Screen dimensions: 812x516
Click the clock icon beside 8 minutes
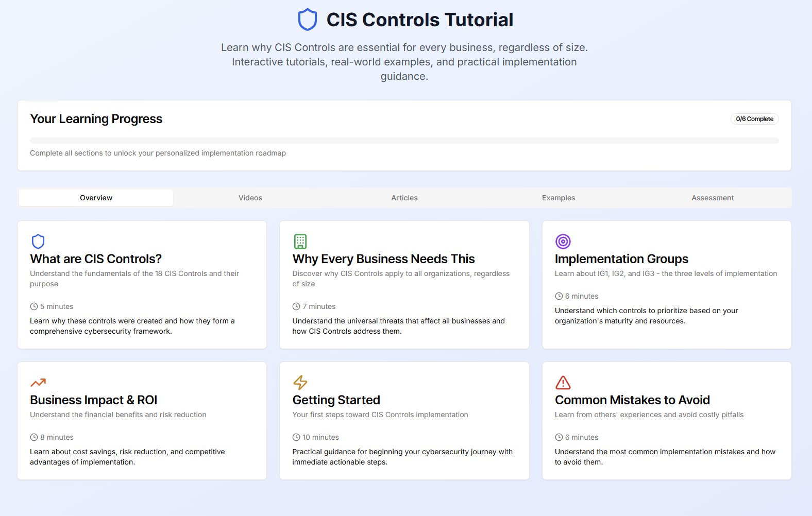coord(34,437)
